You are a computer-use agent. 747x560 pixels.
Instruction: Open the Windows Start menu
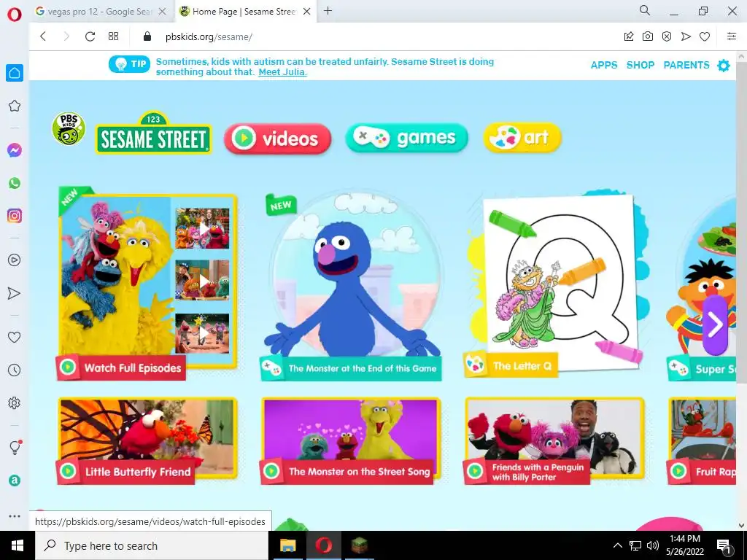(18, 545)
